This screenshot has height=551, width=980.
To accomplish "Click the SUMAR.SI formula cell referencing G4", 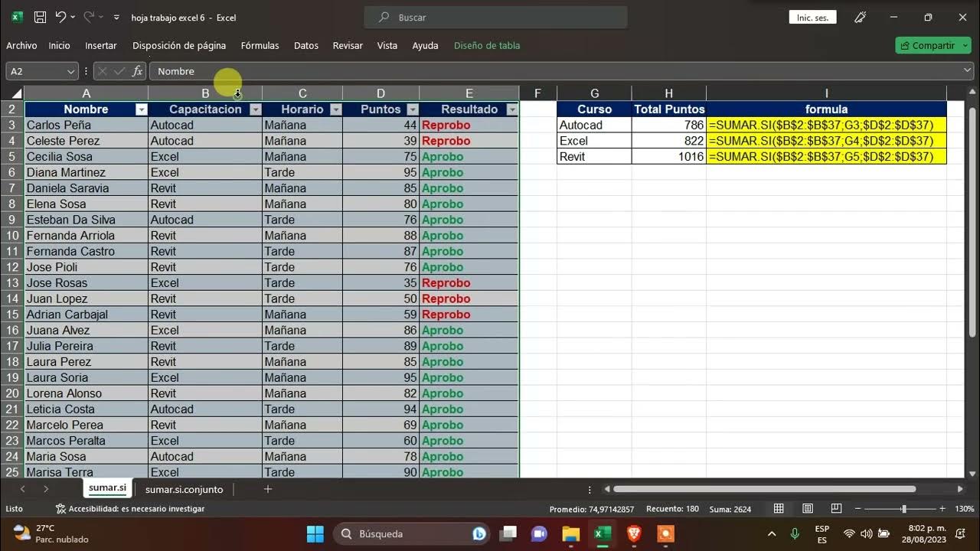I will (x=826, y=141).
